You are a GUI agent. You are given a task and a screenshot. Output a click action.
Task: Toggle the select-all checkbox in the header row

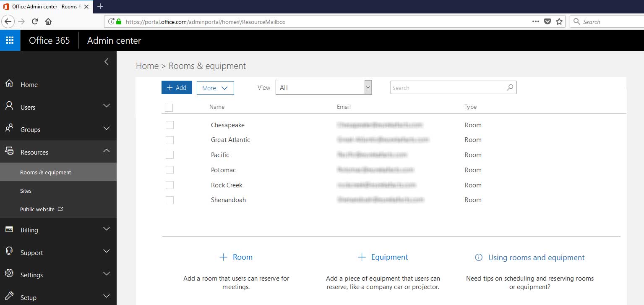(169, 108)
